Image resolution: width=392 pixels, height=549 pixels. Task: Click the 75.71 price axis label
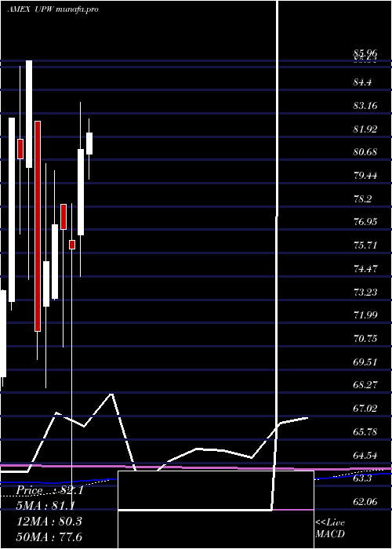coord(365,245)
